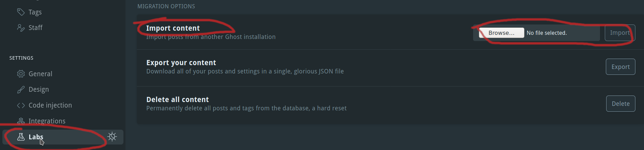Click the Labs flask icon
Image resolution: width=644 pixels, height=150 pixels.
(21, 137)
